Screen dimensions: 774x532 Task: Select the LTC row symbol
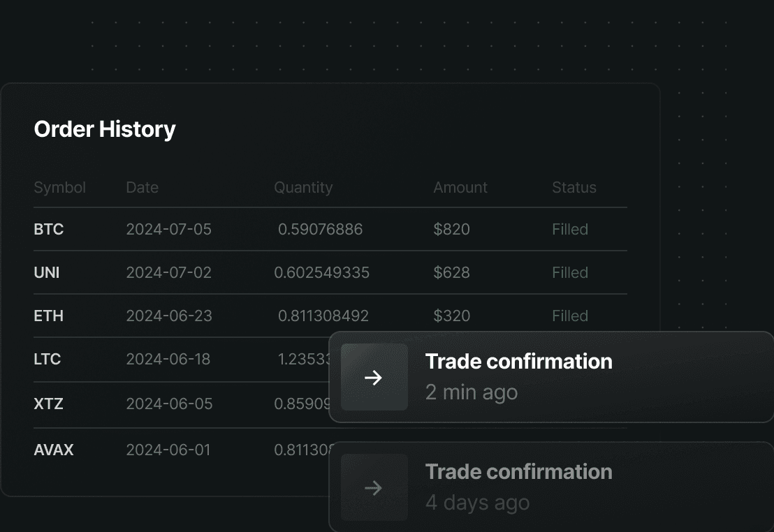point(48,359)
